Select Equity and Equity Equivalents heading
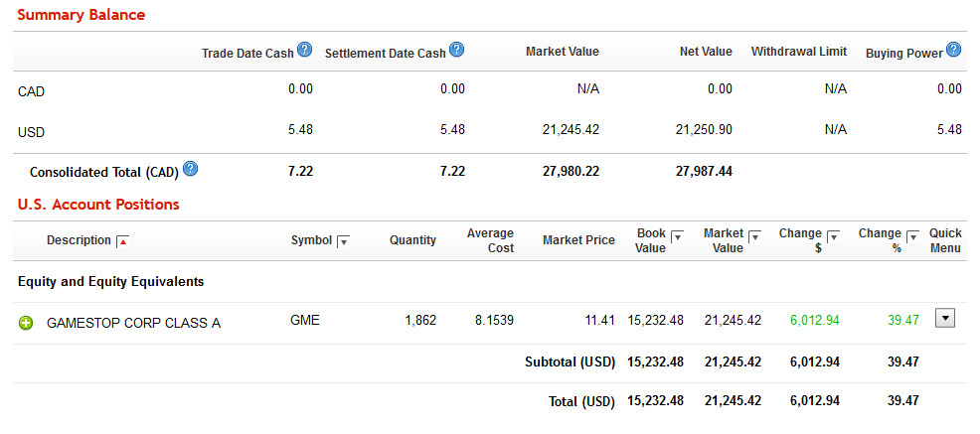Screen dimensions: 980x434 [110, 282]
